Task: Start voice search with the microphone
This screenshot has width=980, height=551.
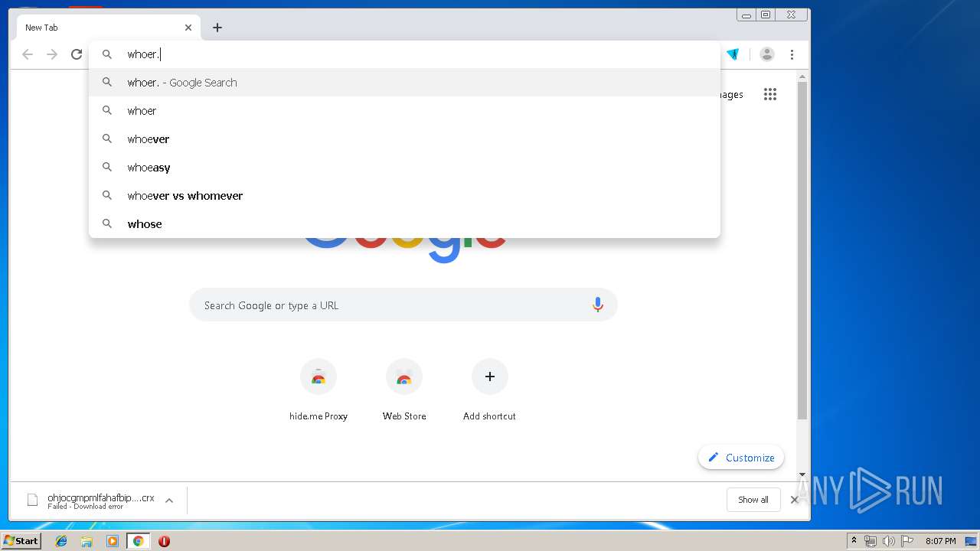Action: (598, 305)
